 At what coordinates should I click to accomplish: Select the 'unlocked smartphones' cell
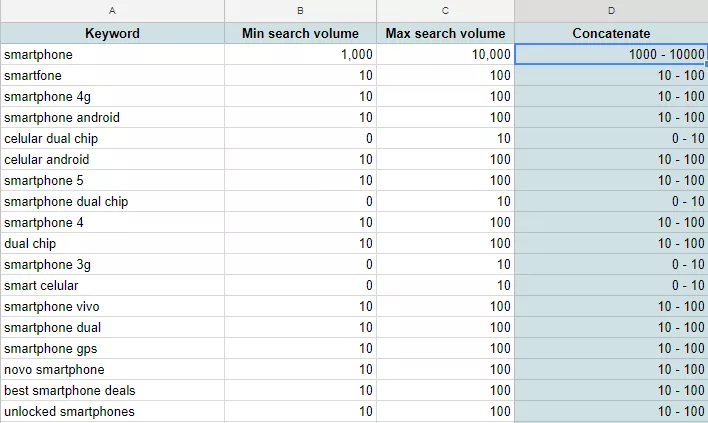pos(112,411)
